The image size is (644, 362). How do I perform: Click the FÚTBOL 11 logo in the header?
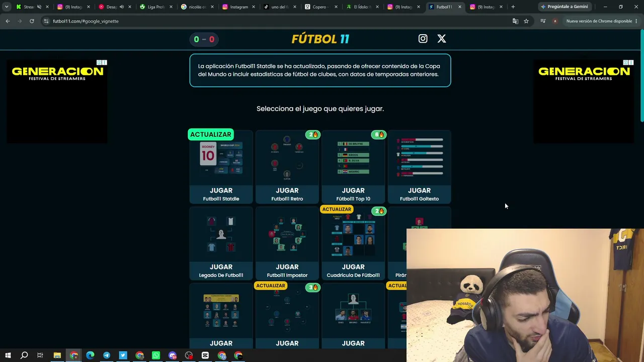(320, 39)
